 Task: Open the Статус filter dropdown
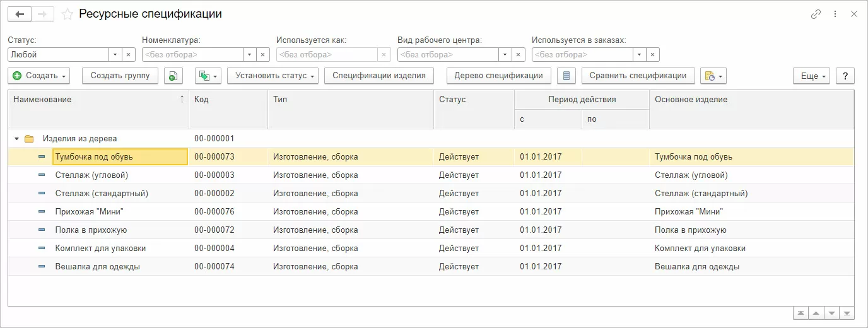pyautogui.click(x=115, y=55)
